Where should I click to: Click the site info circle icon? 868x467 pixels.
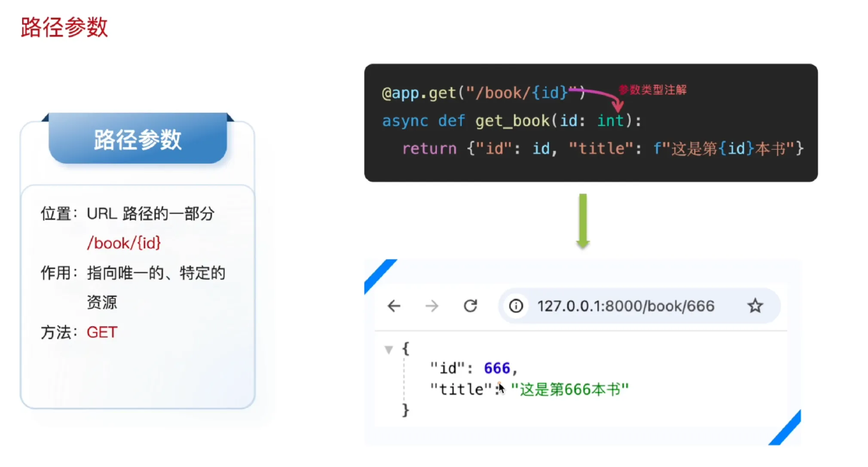pyautogui.click(x=516, y=306)
